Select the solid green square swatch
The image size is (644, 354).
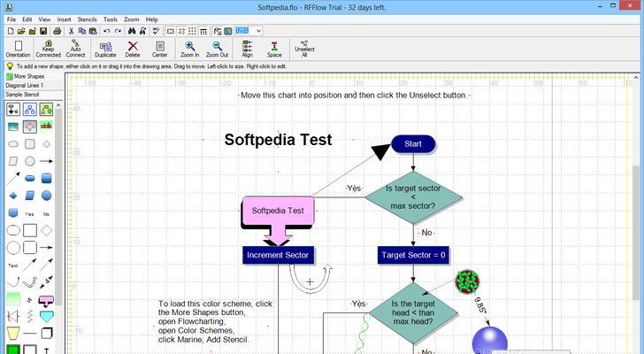pos(13,350)
